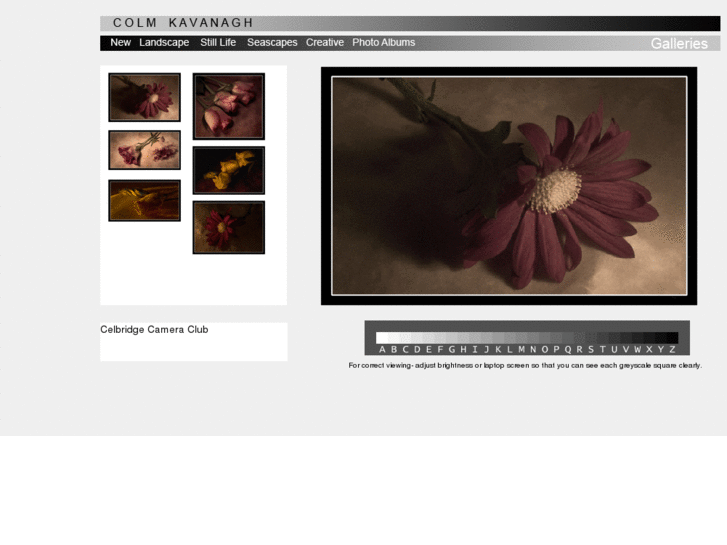
Task: Click greyscale square M in calibration strip
Action: (521, 338)
